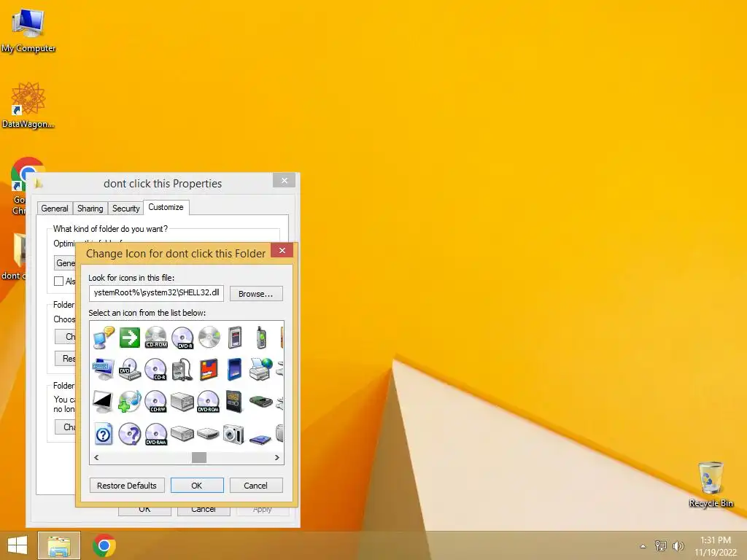
Task: Select the help document question mark icon
Action: (104, 434)
